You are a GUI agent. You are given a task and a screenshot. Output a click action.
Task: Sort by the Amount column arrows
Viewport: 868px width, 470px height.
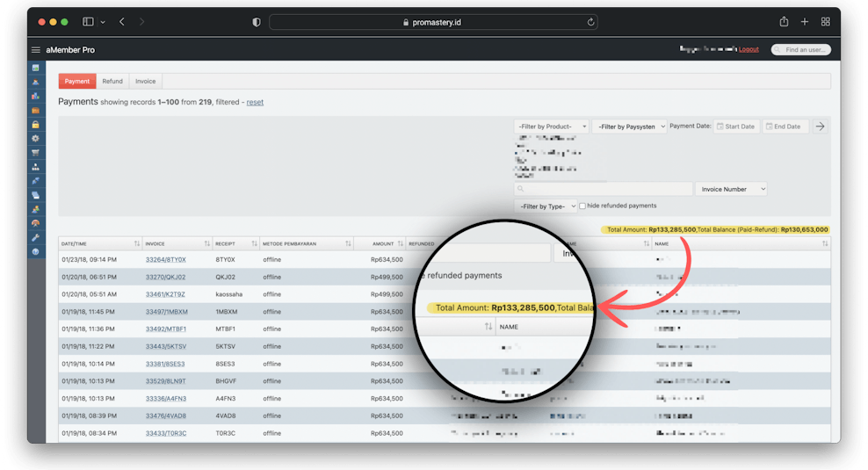(401, 243)
